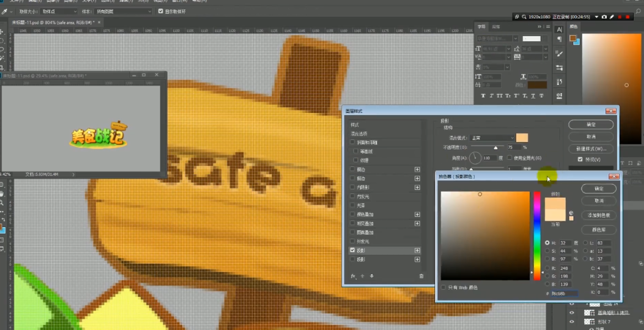The height and width of the screenshot is (330, 644).
Task: Enable the 斜面和浮雕 effect checkbox
Action: tap(353, 143)
